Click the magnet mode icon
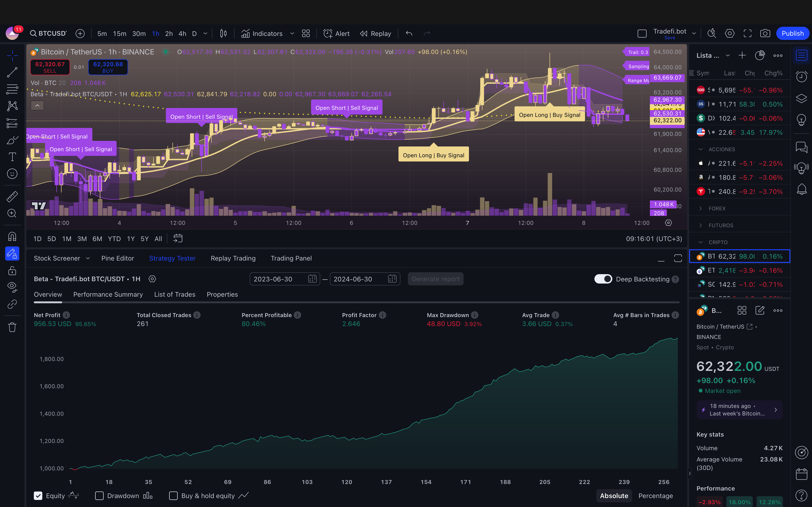Image resolution: width=812 pixels, height=507 pixels. coord(12,237)
